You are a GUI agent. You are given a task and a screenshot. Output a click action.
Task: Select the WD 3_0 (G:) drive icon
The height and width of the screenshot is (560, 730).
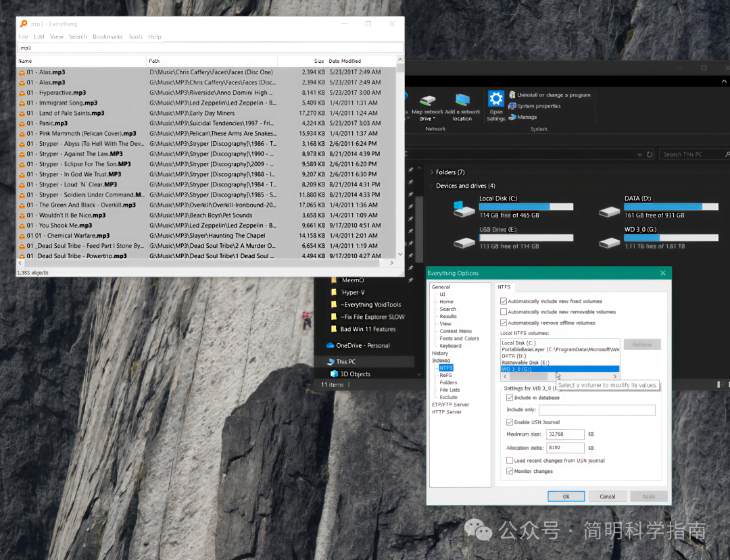coord(609,241)
